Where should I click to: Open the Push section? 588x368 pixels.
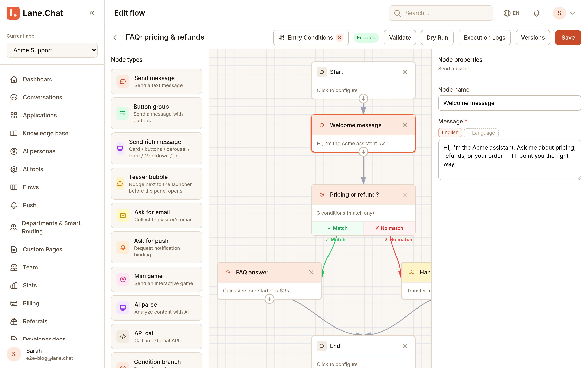tap(52, 205)
